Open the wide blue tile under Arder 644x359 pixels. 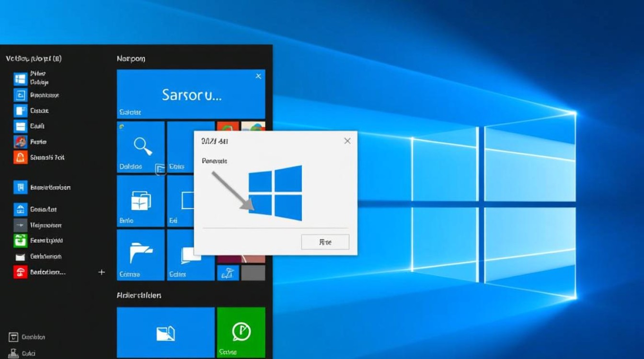(165, 332)
